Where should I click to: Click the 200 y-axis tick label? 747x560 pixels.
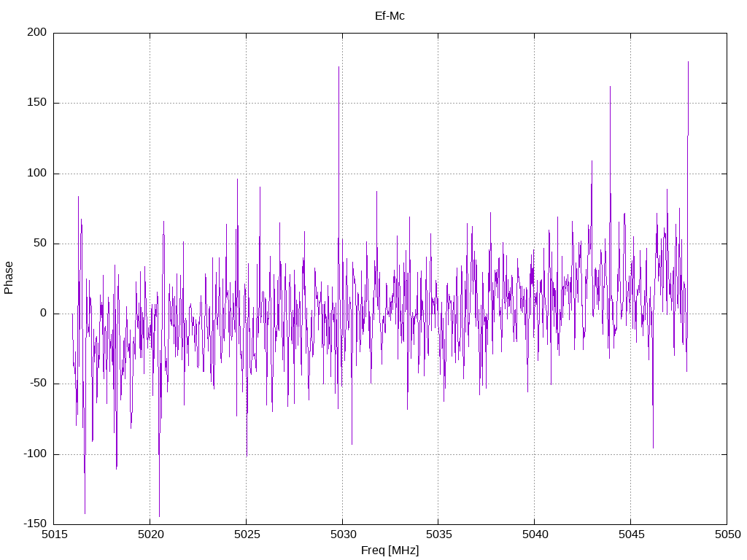(x=37, y=32)
